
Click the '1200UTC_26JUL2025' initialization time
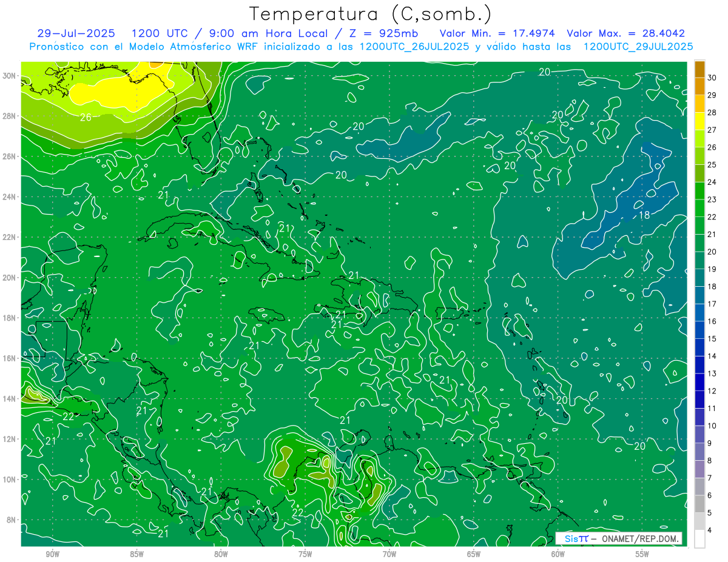[415, 47]
